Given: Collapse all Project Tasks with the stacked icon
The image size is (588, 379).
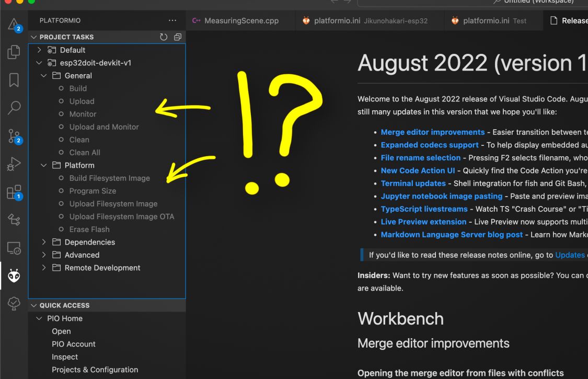Looking at the screenshot, I should tap(178, 37).
